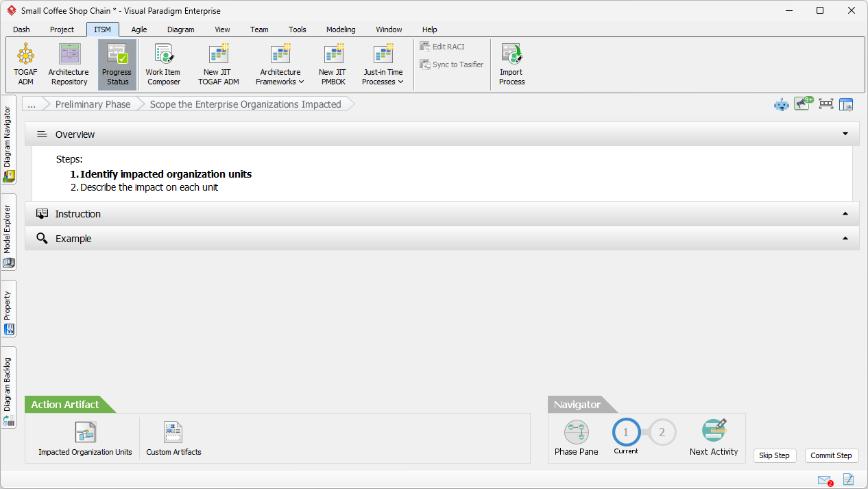Viewport: 868px width, 489px height.
Task: Expand the Example section
Action: tap(845, 239)
